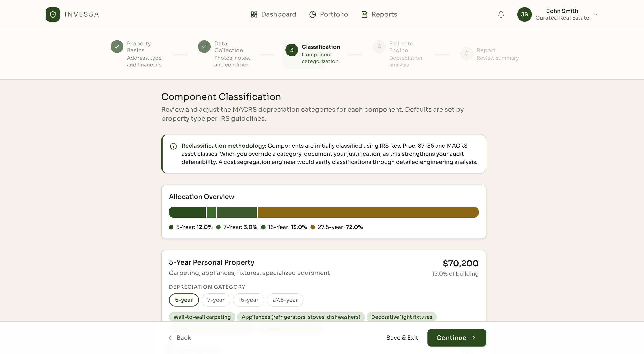Click the step 5 Report circle
644x354 pixels.
(x=467, y=53)
